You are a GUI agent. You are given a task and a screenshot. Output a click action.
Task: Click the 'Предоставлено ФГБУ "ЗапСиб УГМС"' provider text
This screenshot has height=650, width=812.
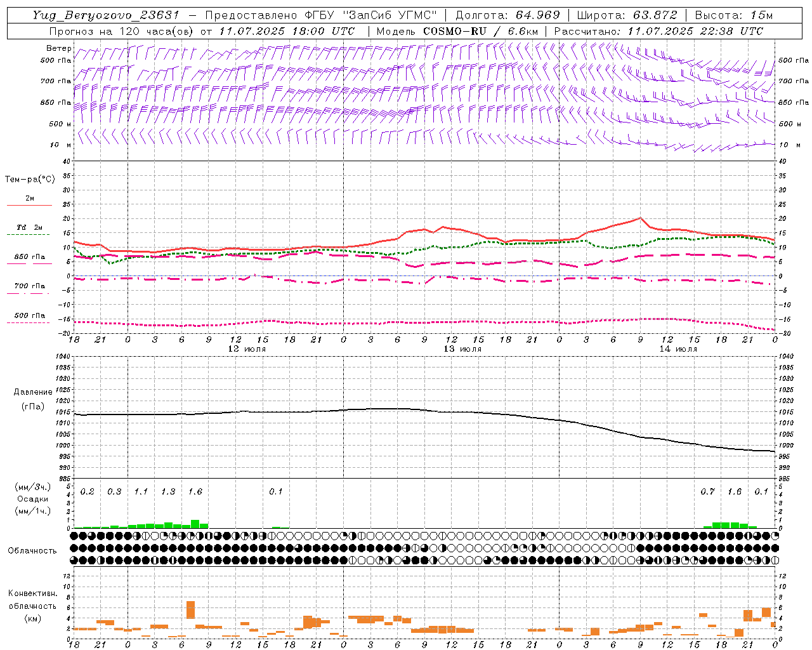(322, 15)
